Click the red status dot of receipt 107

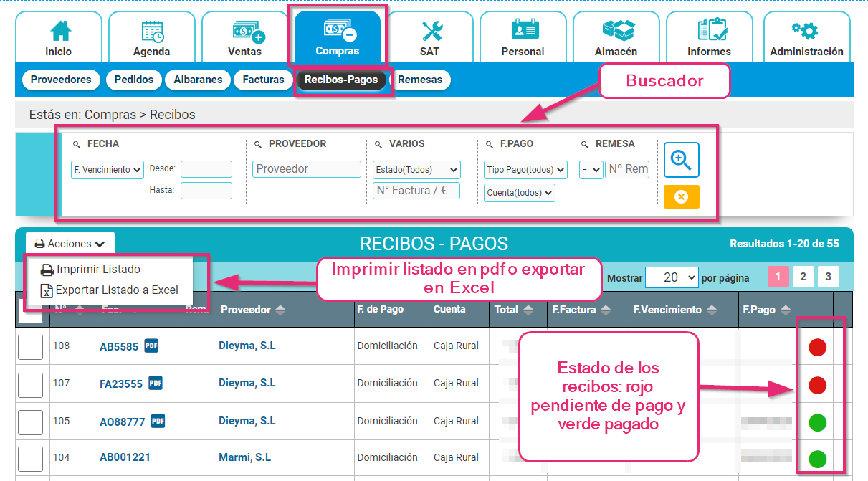tap(817, 384)
